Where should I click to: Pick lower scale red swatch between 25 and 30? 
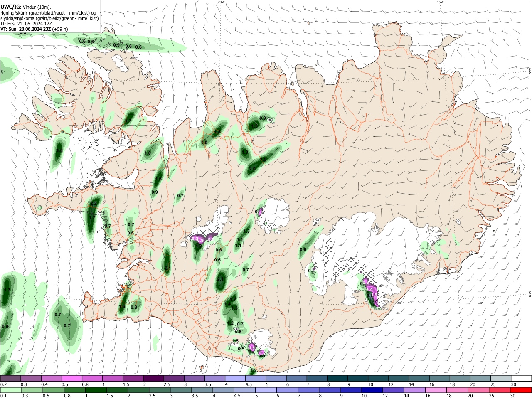(x=500, y=390)
